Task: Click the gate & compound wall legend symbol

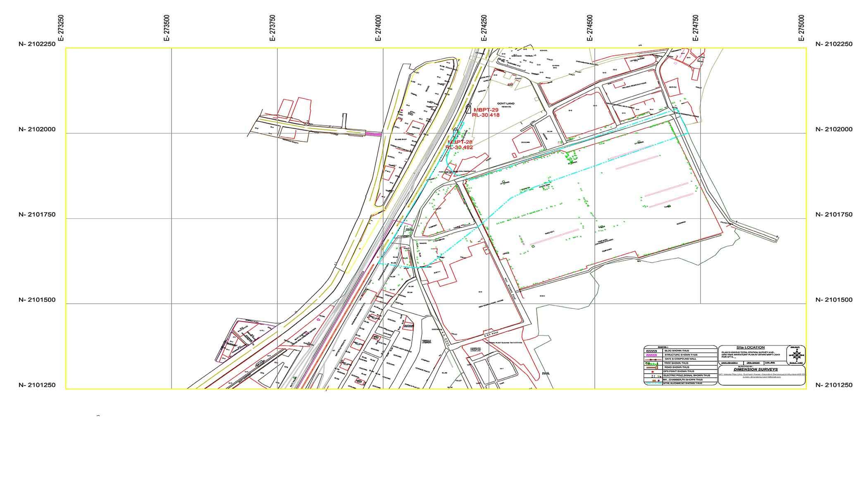Action: tap(653, 360)
